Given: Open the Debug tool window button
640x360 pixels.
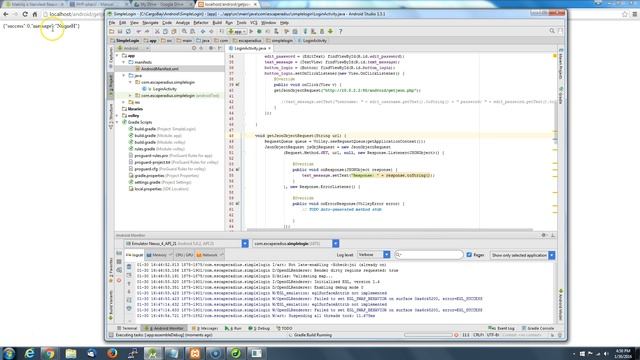Looking at the screenshot, I should 259,328.
